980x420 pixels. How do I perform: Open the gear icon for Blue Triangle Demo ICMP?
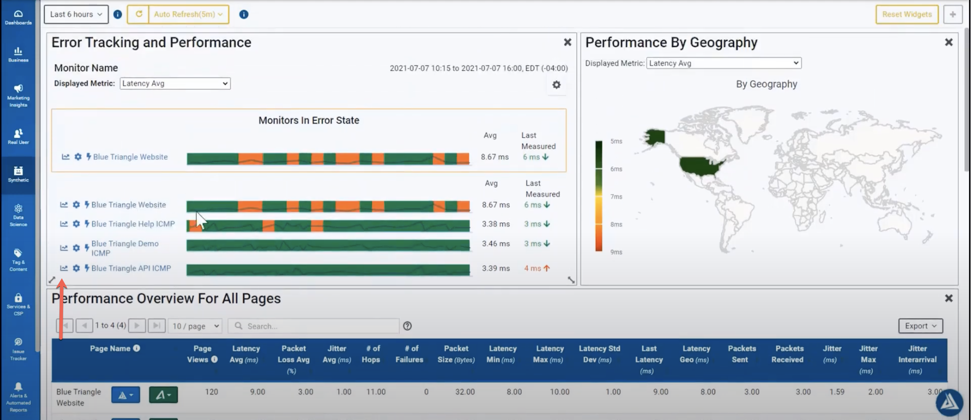coord(76,248)
